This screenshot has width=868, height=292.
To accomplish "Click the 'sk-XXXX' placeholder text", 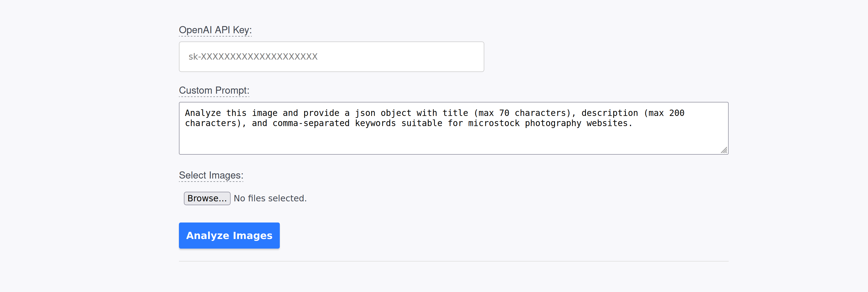I will click(x=253, y=57).
